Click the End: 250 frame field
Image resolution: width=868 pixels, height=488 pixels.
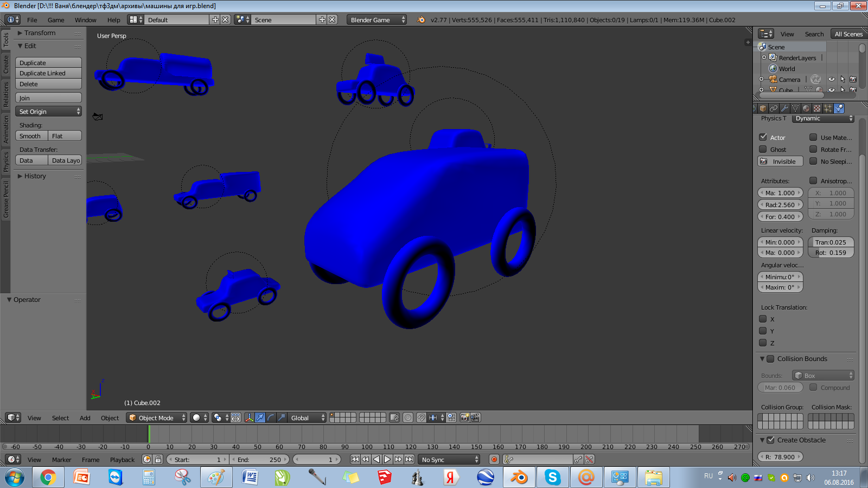(x=259, y=459)
